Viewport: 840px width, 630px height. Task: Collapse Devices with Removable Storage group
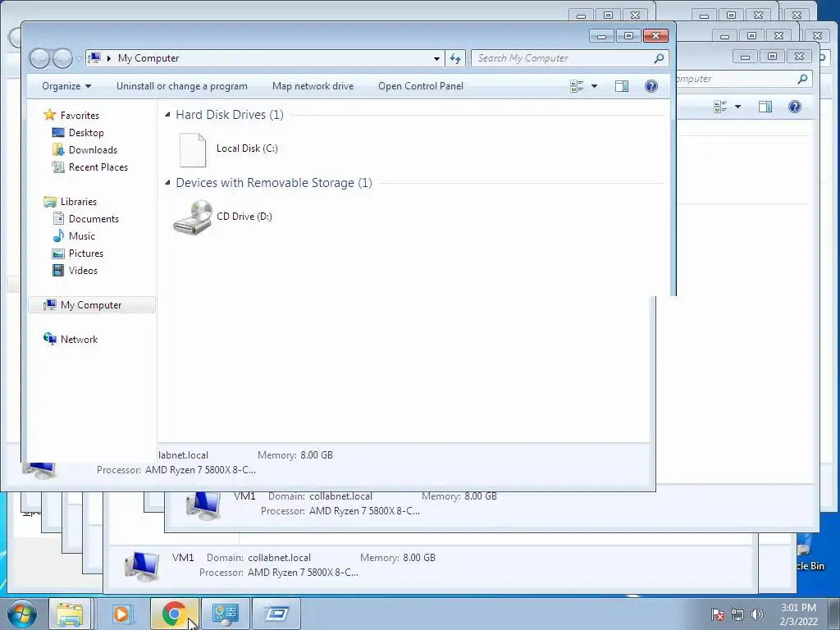(x=167, y=183)
